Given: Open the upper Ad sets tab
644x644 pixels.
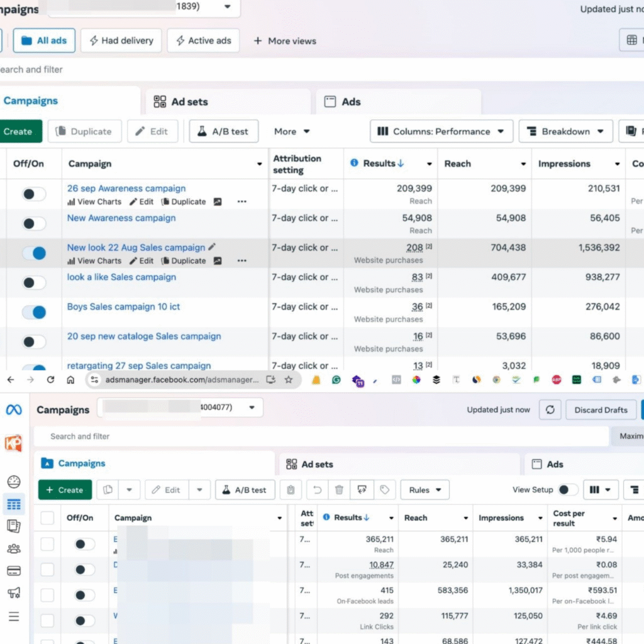Looking at the screenshot, I should 228,101.
